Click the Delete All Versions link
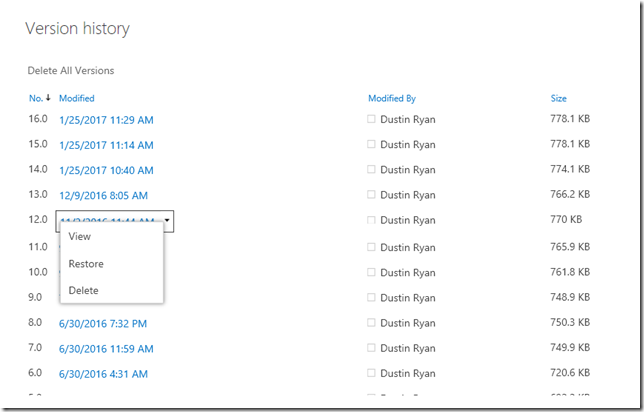 click(70, 70)
